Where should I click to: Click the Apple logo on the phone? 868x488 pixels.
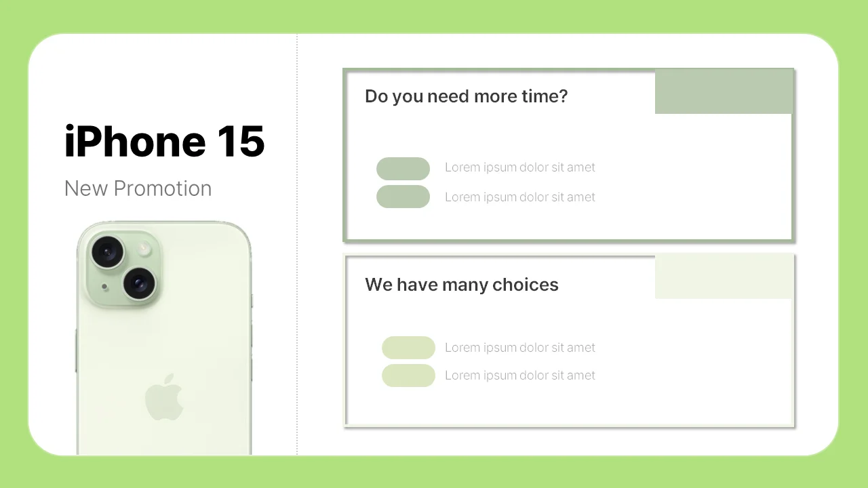click(x=165, y=396)
